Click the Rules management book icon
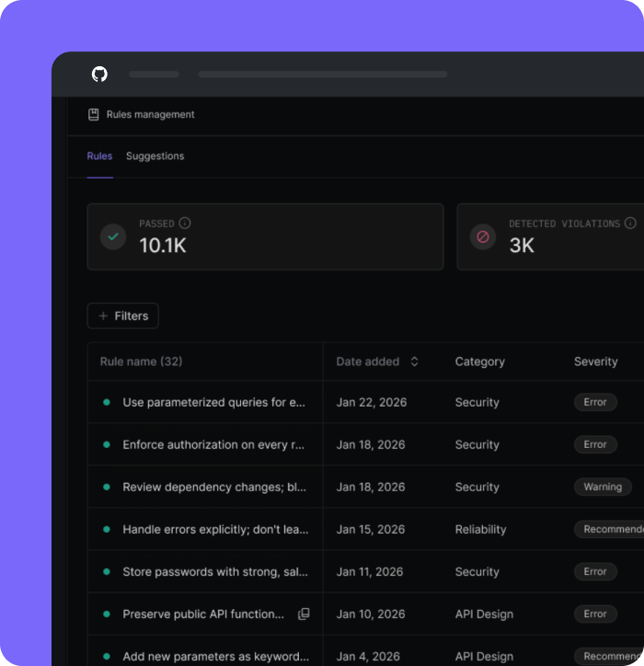This screenshot has width=644, height=666. click(x=93, y=115)
